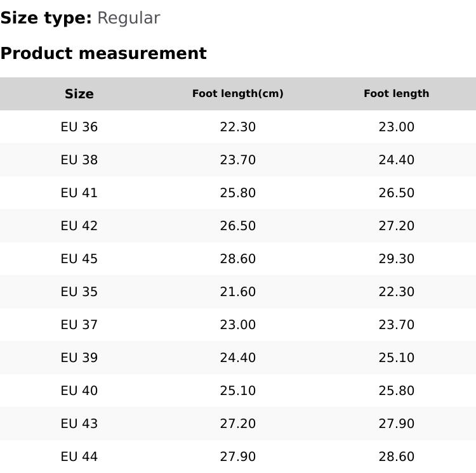Click the Size type label
Screen dimensions: 476x473
(x=46, y=18)
